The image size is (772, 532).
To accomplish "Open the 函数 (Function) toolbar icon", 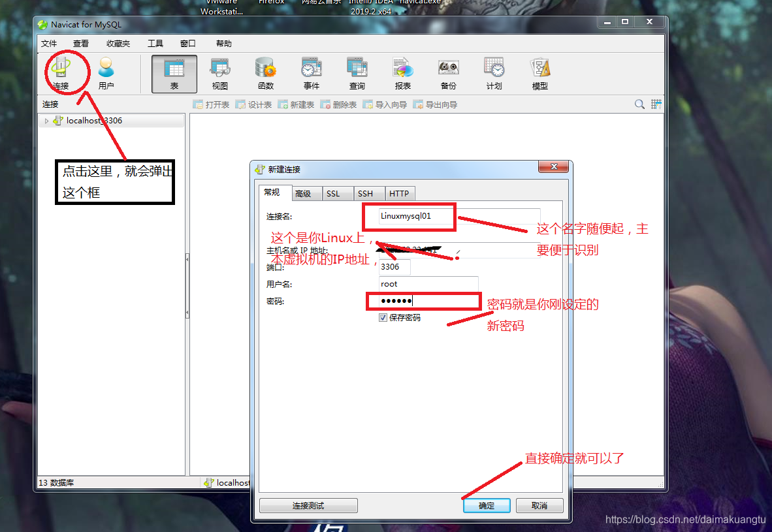I will (266, 74).
